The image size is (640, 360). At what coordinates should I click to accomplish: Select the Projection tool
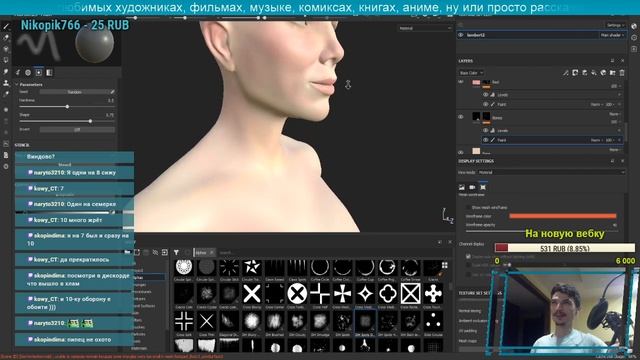[6, 49]
